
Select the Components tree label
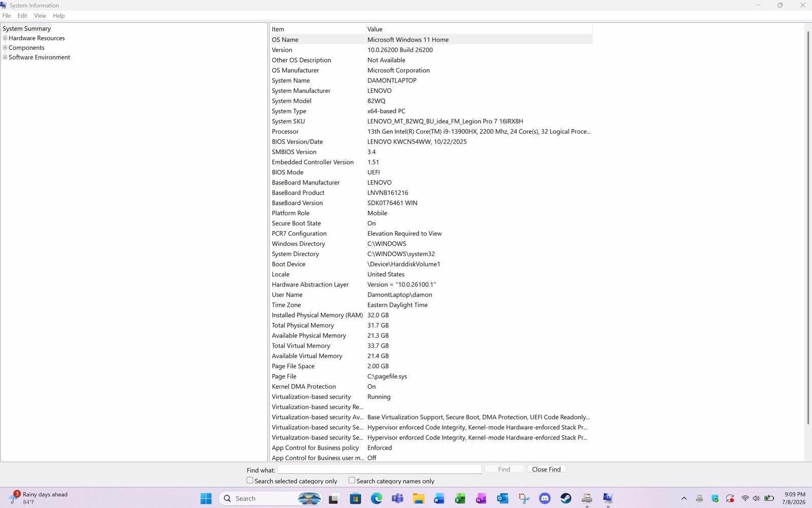(26, 48)
